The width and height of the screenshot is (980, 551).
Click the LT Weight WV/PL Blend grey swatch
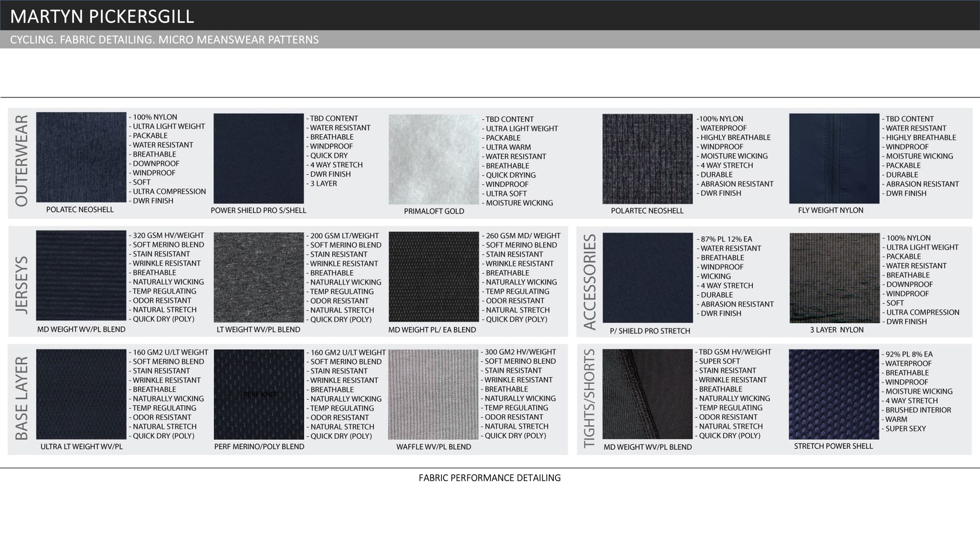click(x=258, y=277)
